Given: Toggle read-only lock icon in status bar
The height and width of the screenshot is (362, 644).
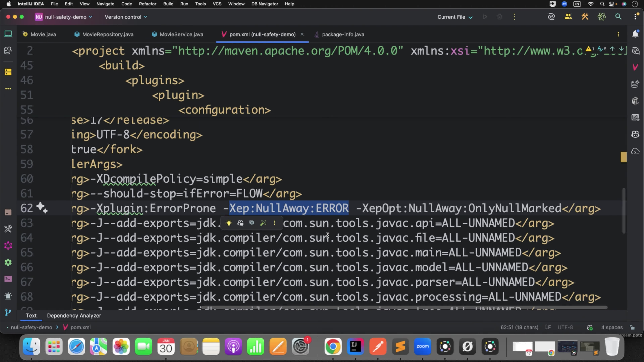Looking at the screenshot, I should tap(632, 327).
